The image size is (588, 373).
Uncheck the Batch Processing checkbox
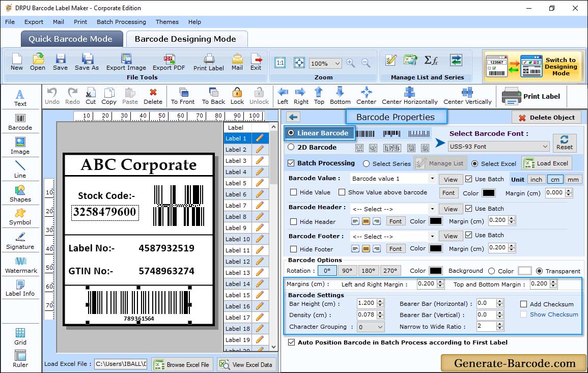(x=291, y=163)
